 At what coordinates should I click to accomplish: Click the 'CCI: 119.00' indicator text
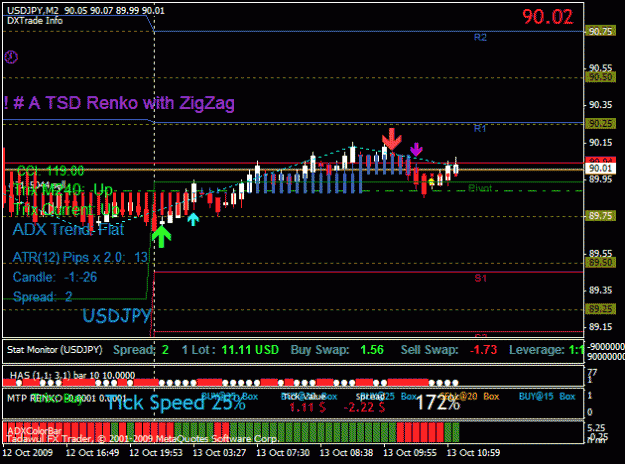(x=51, y=171)
